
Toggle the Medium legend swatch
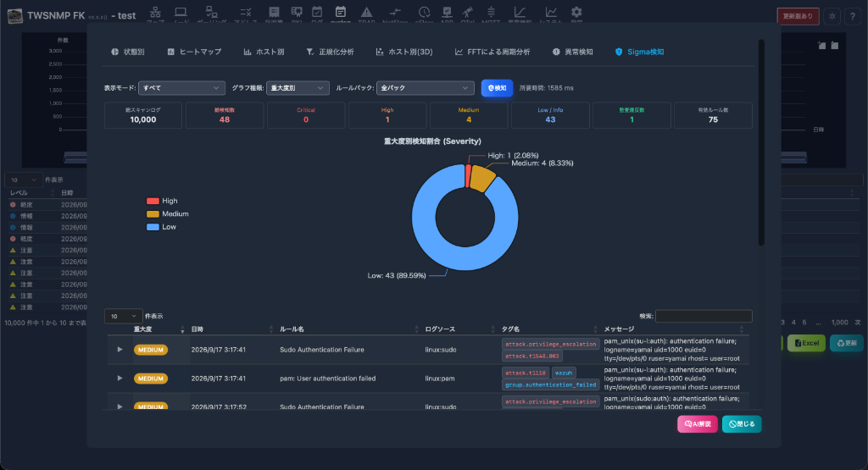coord(153,214)
